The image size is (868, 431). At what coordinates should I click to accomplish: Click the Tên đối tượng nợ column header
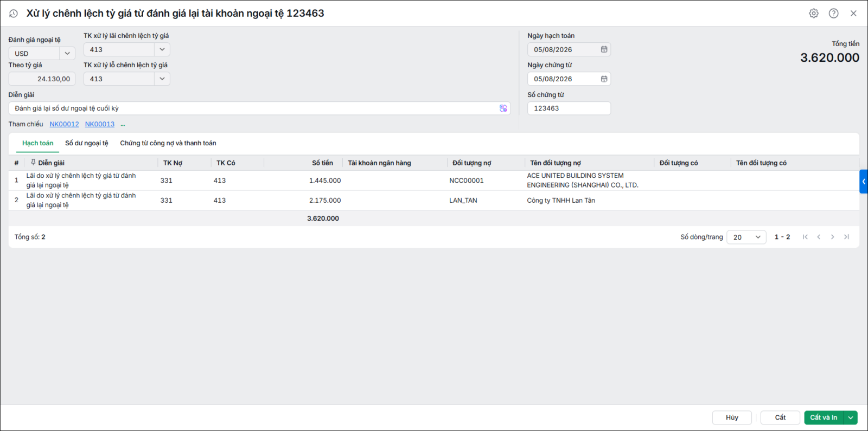pyautogui.click(x=555, y=163)
